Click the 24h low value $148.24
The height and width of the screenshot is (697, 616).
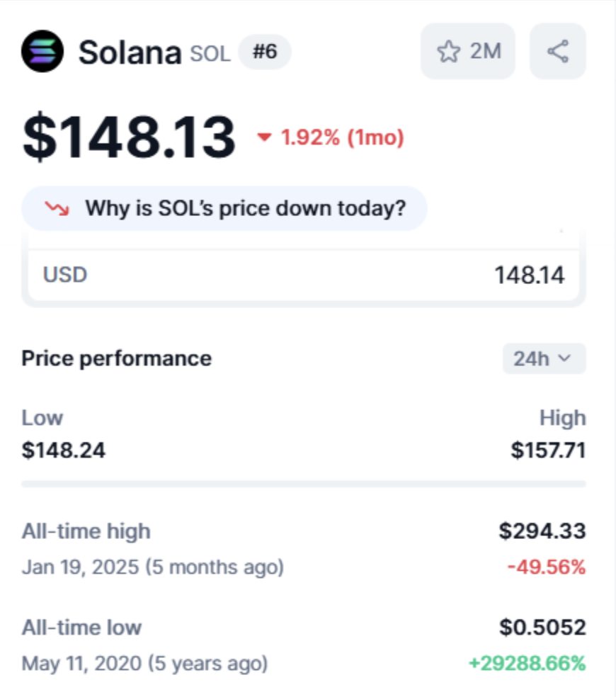[x=64, y=450]
